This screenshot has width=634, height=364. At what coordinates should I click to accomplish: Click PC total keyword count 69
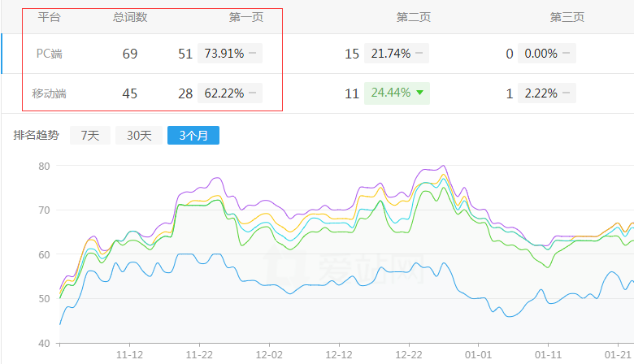tap(130, 54)
